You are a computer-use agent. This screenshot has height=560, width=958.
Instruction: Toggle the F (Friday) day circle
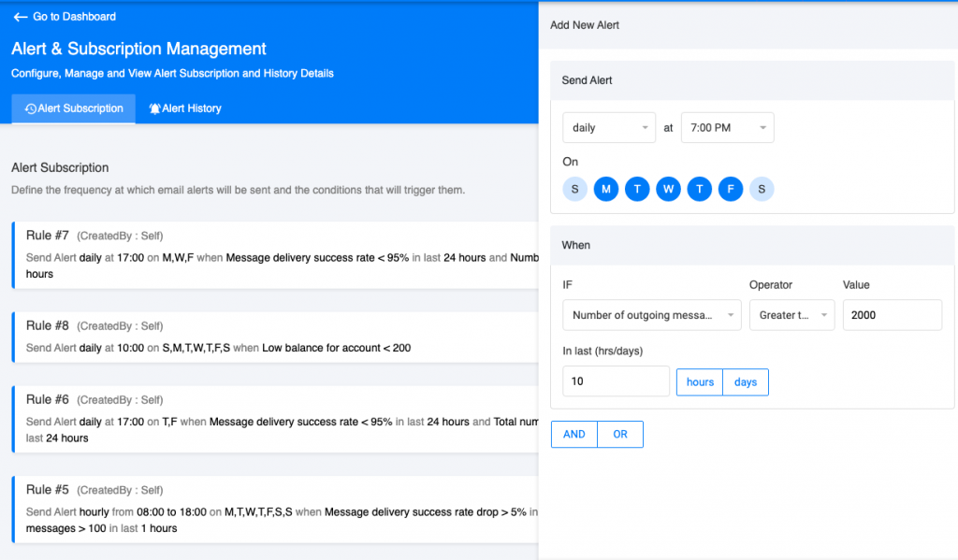tap(731, 189)
